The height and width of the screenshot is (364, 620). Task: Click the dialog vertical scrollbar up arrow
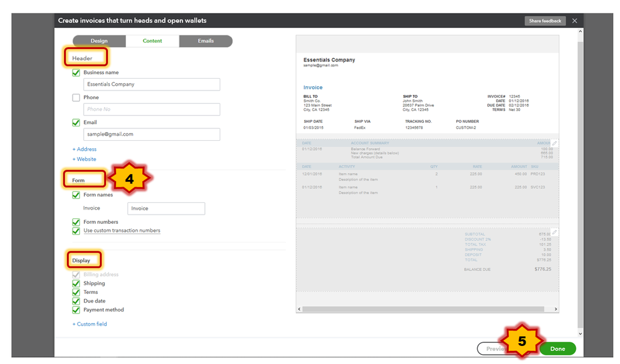pos(580,31)
